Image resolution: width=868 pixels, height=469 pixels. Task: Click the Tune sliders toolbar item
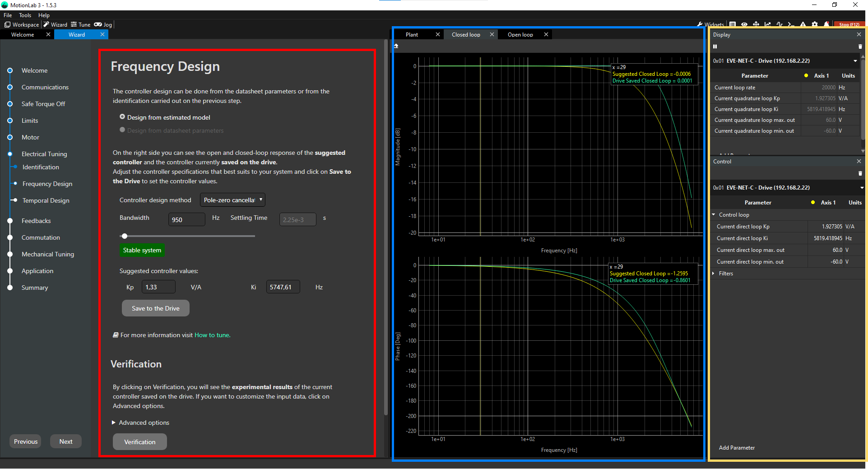click(x=80, y=25)
